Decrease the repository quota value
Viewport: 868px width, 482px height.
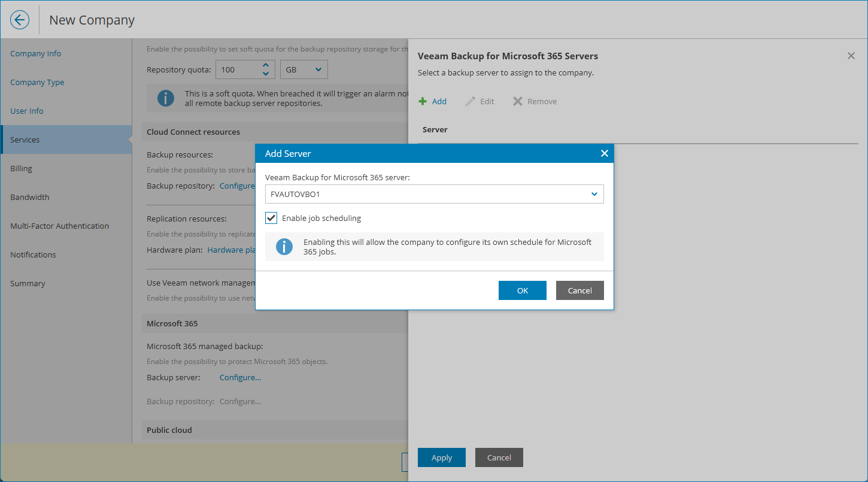click(266, 74)
